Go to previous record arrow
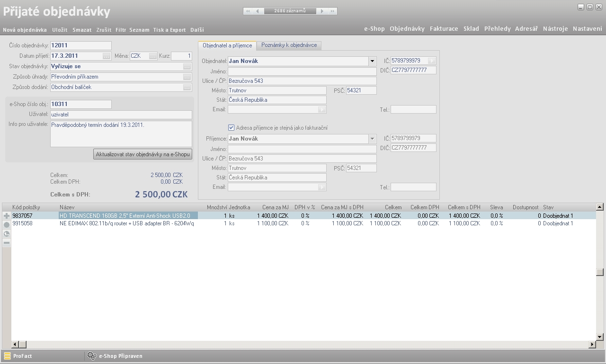Viewport: 606px width, 364px height. (x=258, y=11)
